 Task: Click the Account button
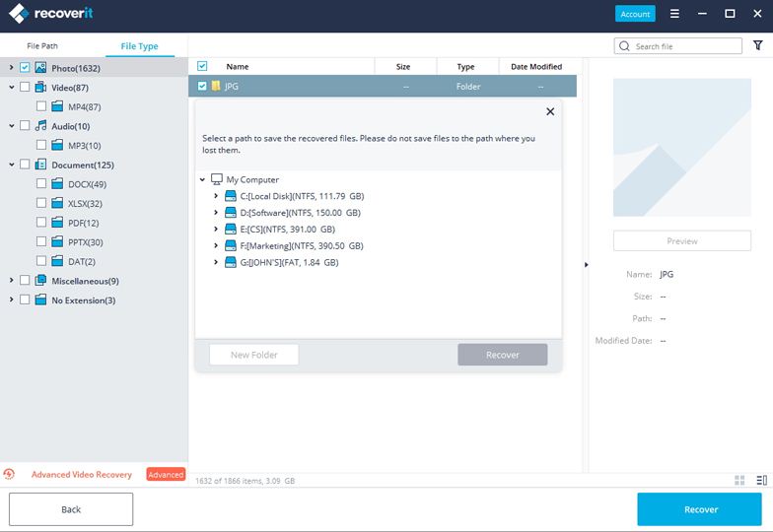click(635, 14)
